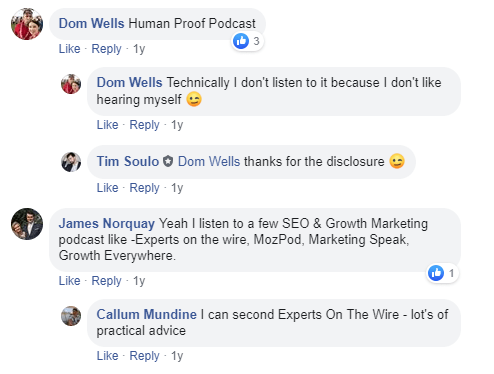Open James Norquay's profile picture

click(27, 224)
